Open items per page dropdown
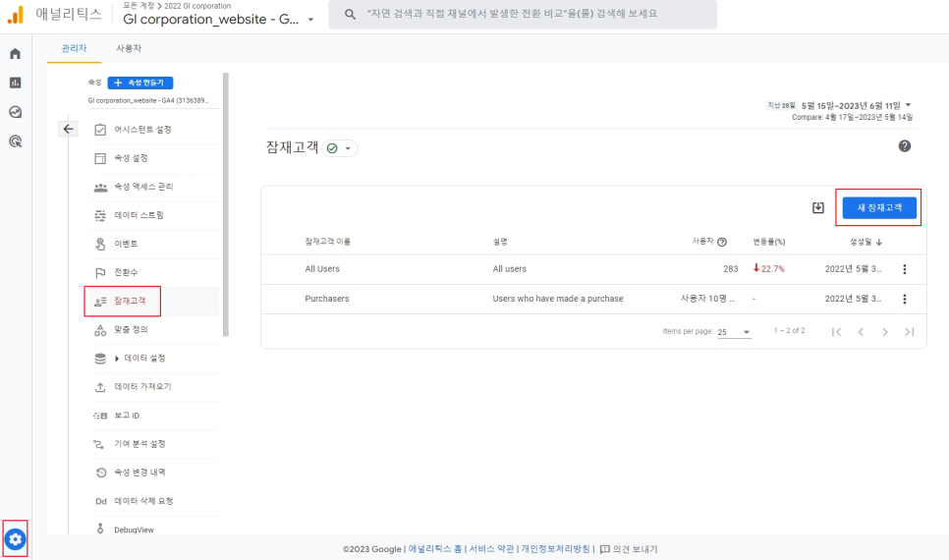The height and width of the screenshot is (560, 949). 734,332
